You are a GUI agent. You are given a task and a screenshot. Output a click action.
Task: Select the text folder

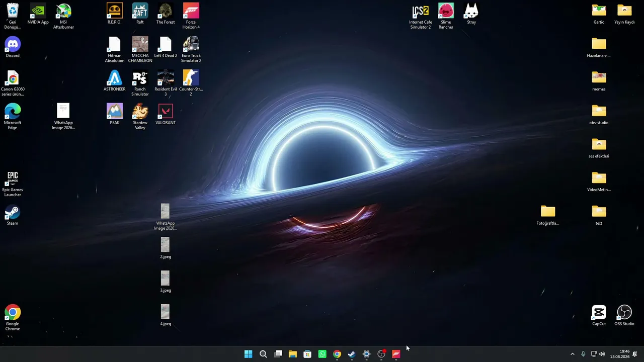[599, 215]
